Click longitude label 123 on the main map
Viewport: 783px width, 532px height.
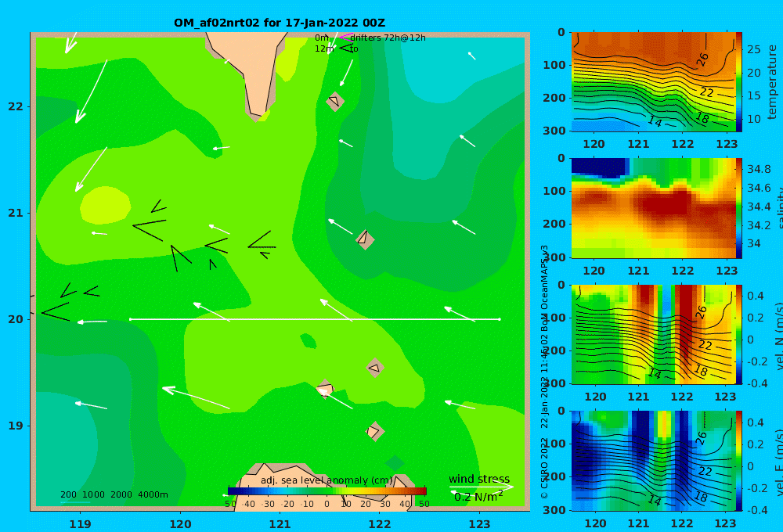tap(479, 524)
